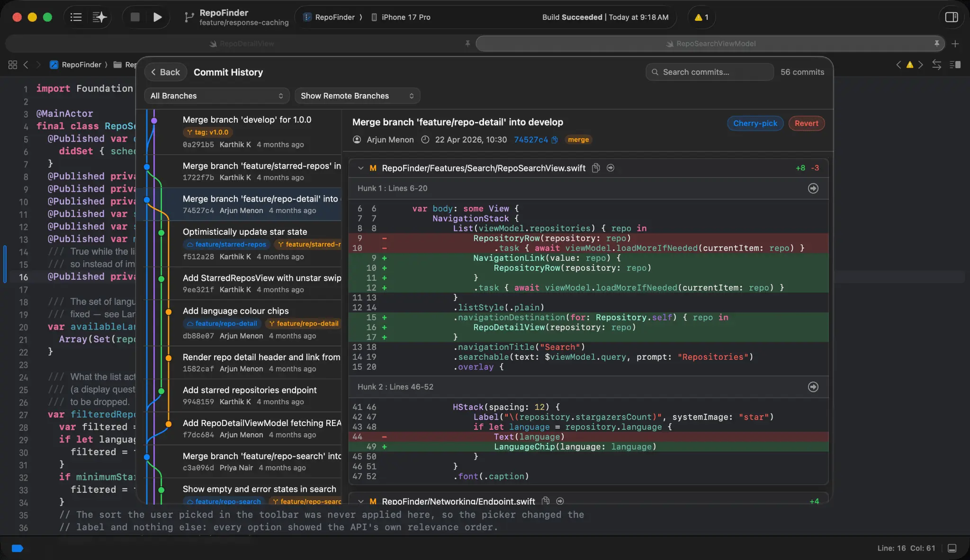The width and height of the screenshot is (970, 560).
Task: Choose the iPhone 17 Pro destination
Action: [401, 17]
